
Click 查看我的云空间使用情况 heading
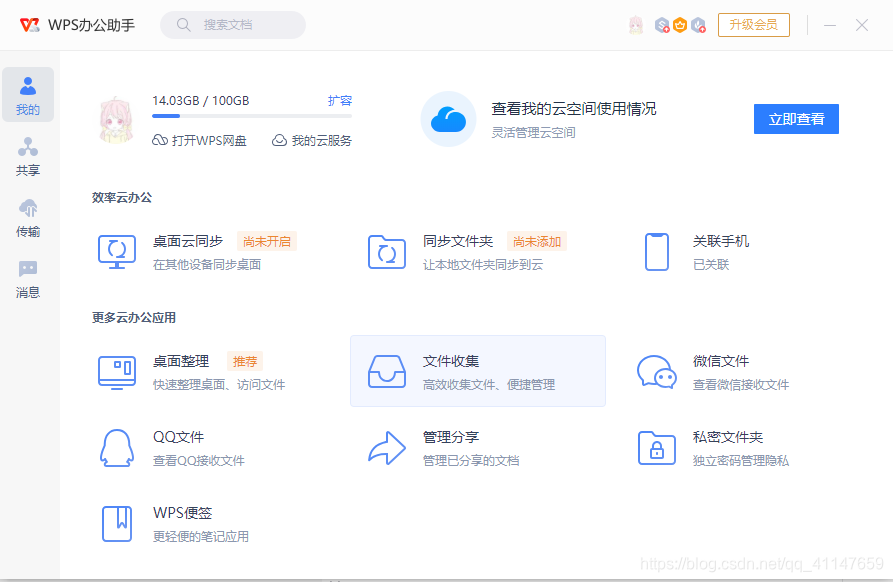point(574,109)
